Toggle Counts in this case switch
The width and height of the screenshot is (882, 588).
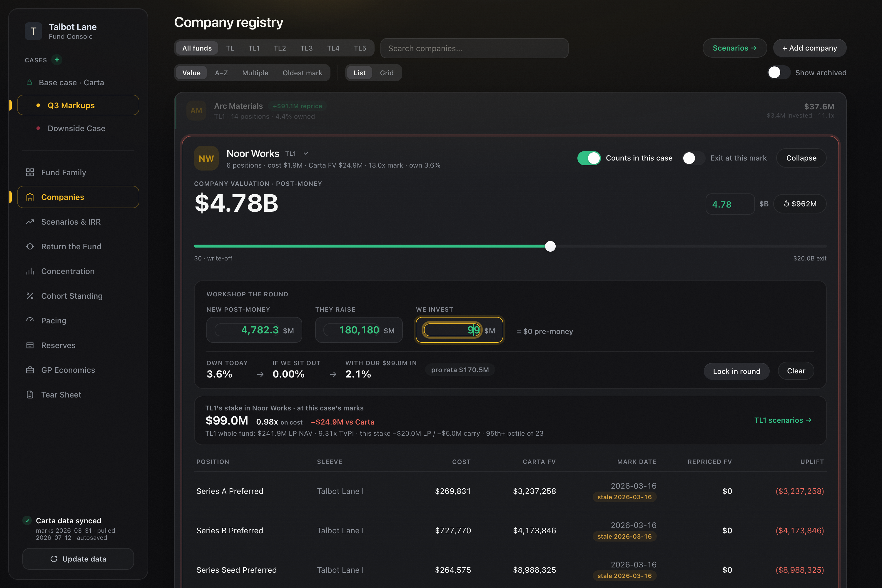(589, 158)
